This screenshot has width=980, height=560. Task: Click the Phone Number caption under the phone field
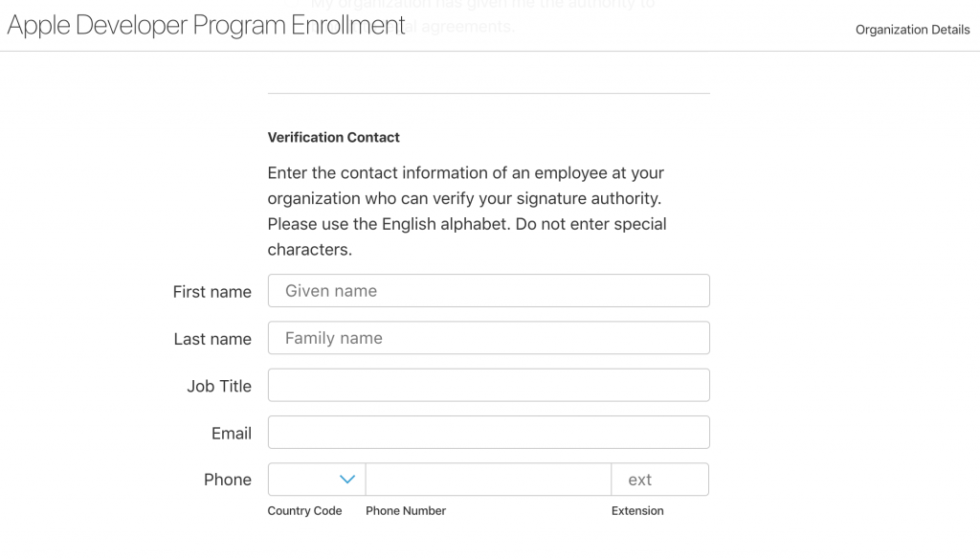pyautogui.click(x=406, y=510)
